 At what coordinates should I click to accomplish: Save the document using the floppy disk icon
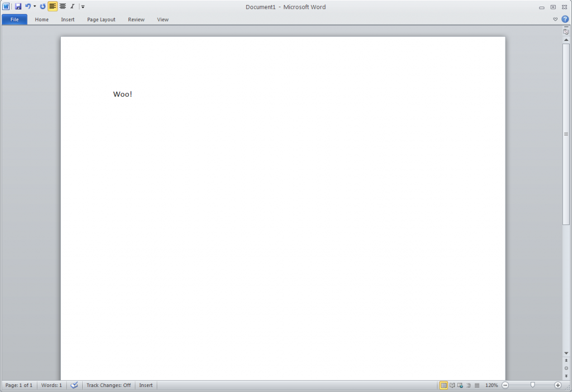(18, 7)
